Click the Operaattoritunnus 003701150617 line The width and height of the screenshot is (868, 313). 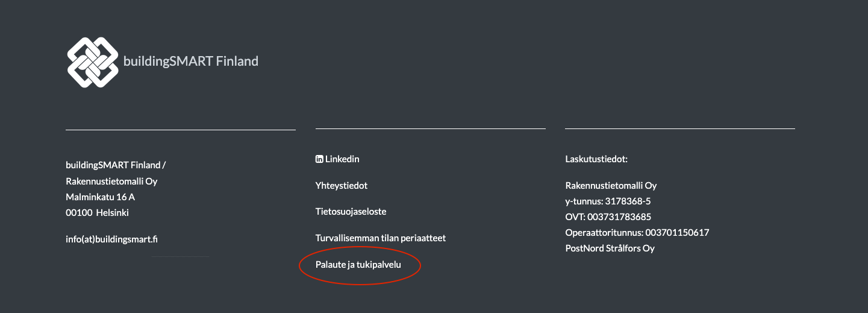tap(637, 233)
